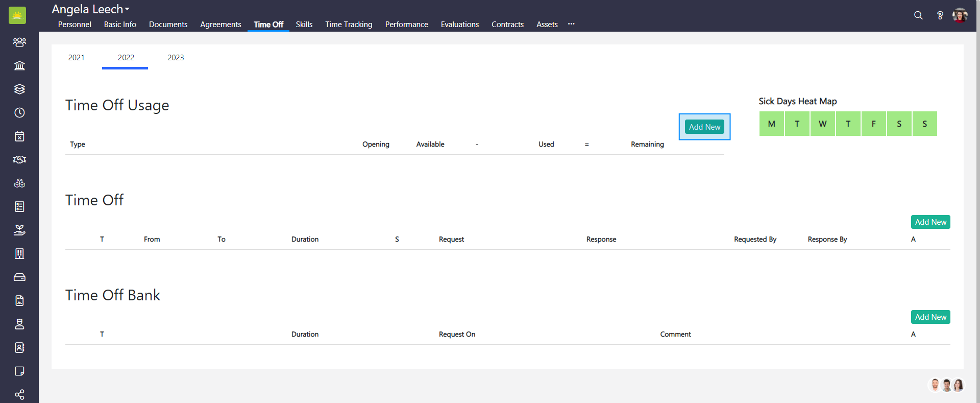Click the calendar with X sidebar icon
The image size is (980, 403).
pos(19,136)
